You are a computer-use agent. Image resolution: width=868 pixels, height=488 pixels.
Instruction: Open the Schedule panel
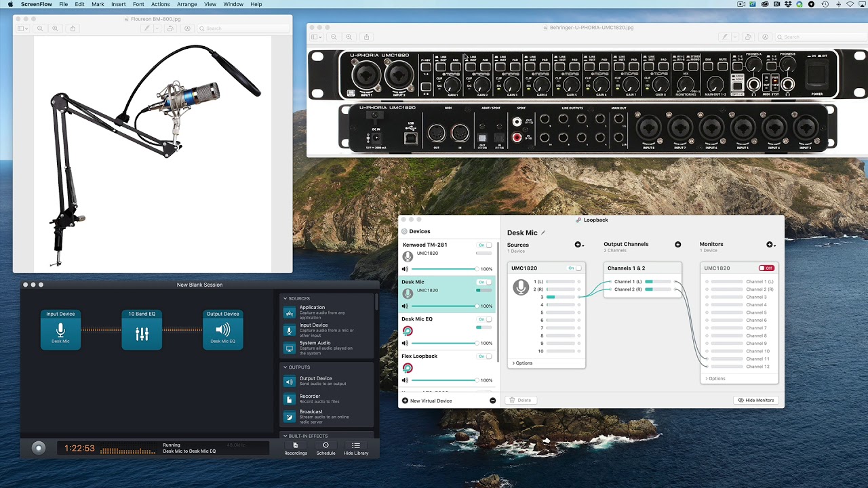pyautogui.click(x=325, y=449)
